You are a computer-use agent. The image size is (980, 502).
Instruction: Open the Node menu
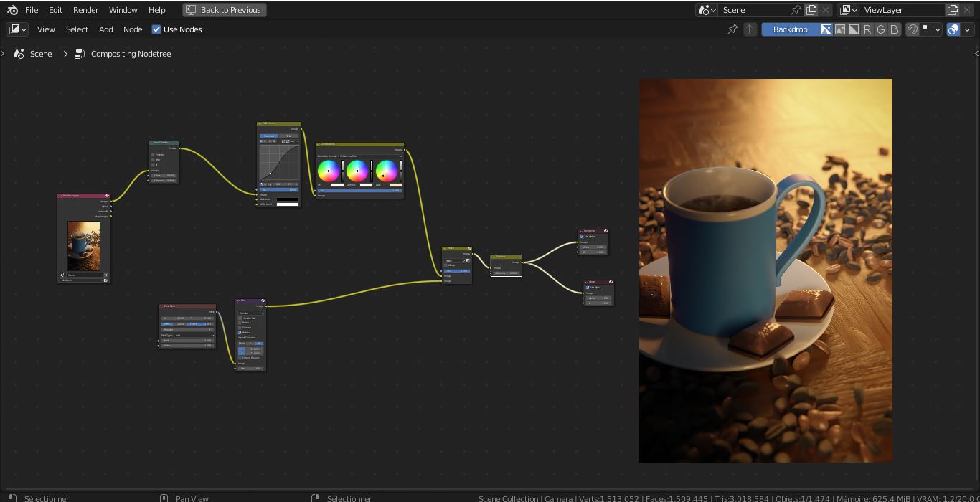coord(133,29)
